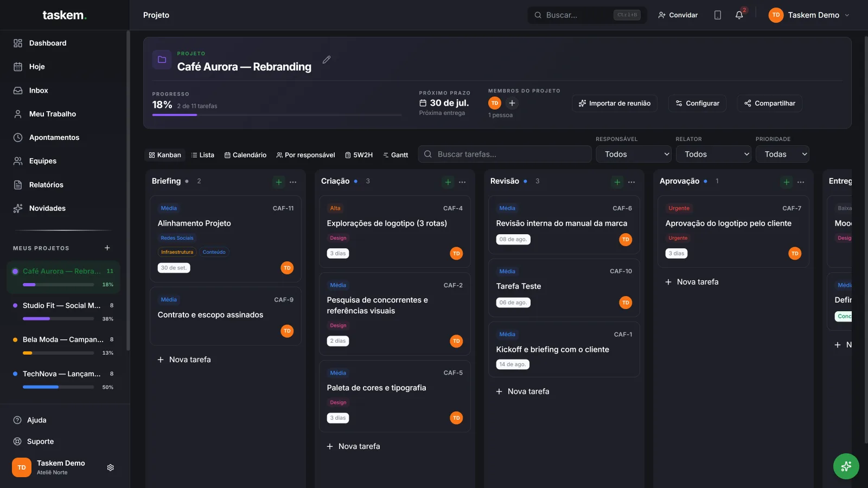Image resolution: width=868 pixels, height=488 pixels.
Task: Open task Aprovação do logotipo pelo cliente
Action: (x=733, y=232)
